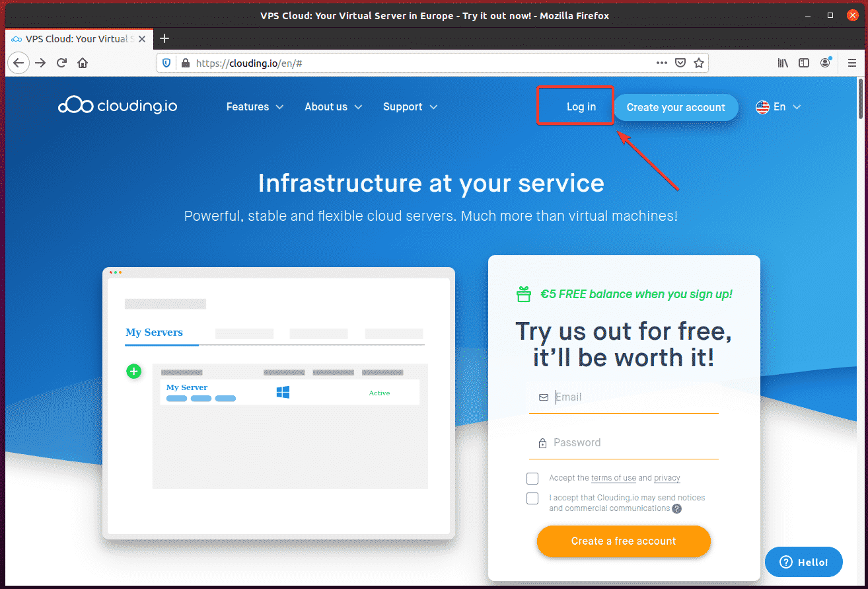Open Firefox library
The image size is (868, 589).
click(x=783, y=63)
